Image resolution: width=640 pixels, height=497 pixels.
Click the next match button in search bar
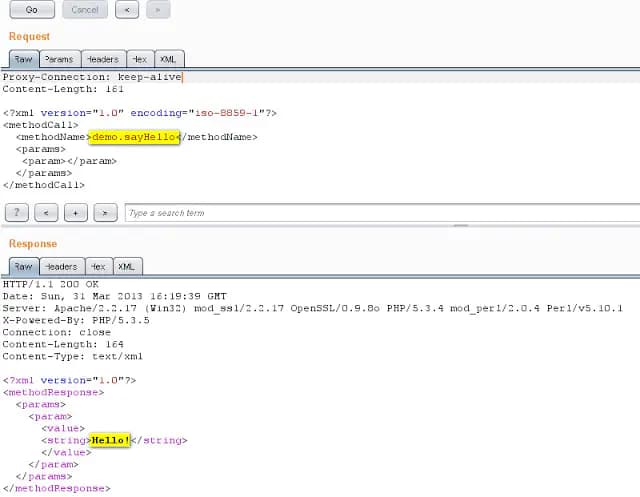[106, 213]
